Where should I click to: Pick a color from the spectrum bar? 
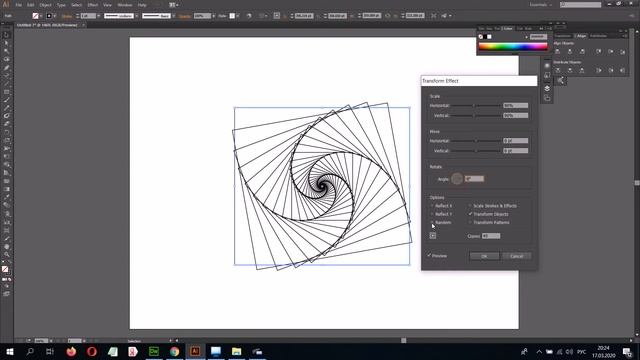[513, 47]
